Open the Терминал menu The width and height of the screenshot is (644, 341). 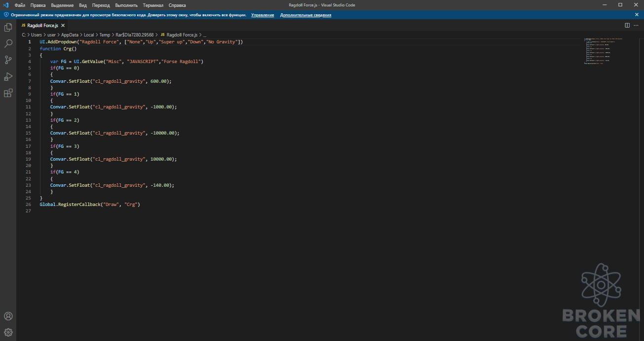153,5
